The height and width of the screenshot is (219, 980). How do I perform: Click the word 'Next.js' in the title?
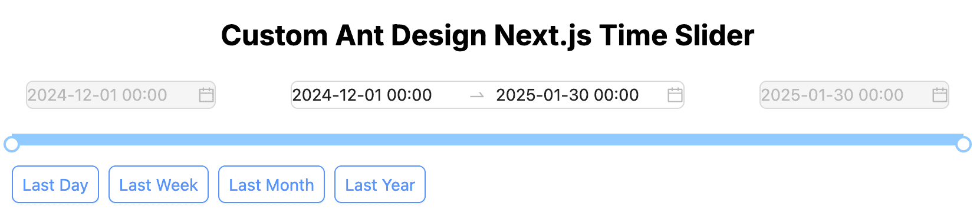543,35
